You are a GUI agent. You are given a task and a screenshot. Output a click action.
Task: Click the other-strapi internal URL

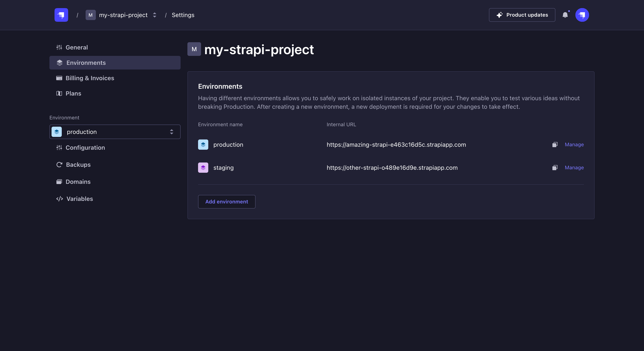coord(392,168)
